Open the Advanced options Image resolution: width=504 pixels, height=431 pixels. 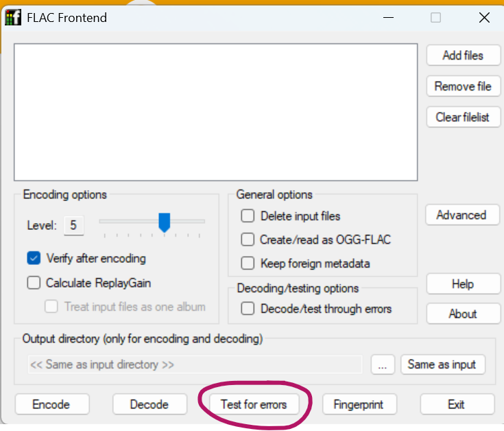tap(461, 215)
